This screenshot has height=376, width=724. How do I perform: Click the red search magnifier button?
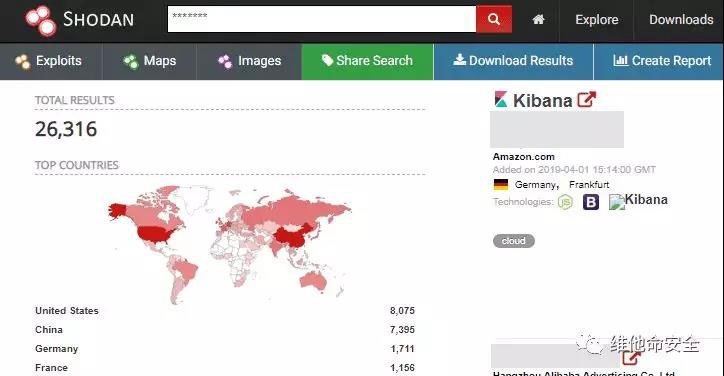point(494,19)
